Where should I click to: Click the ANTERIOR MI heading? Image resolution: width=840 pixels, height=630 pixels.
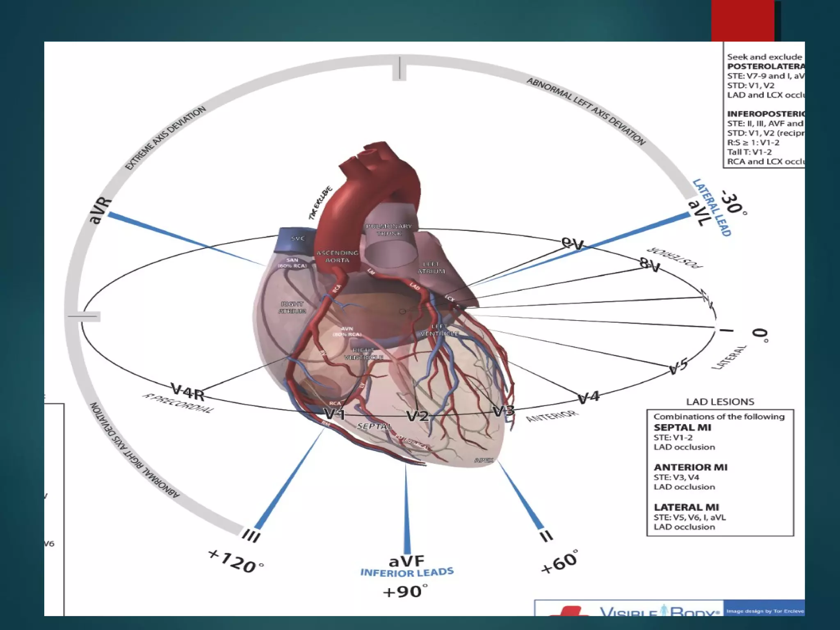click(x=690, y=467)
